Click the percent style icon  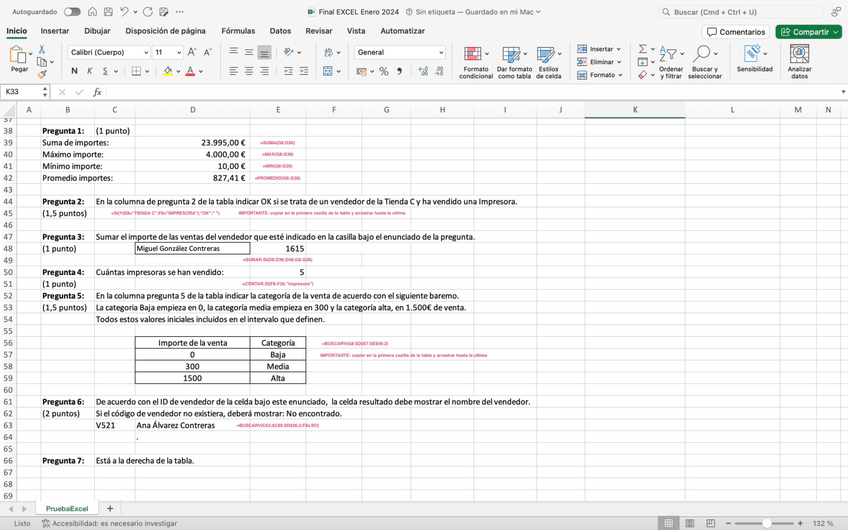[385, 71]
